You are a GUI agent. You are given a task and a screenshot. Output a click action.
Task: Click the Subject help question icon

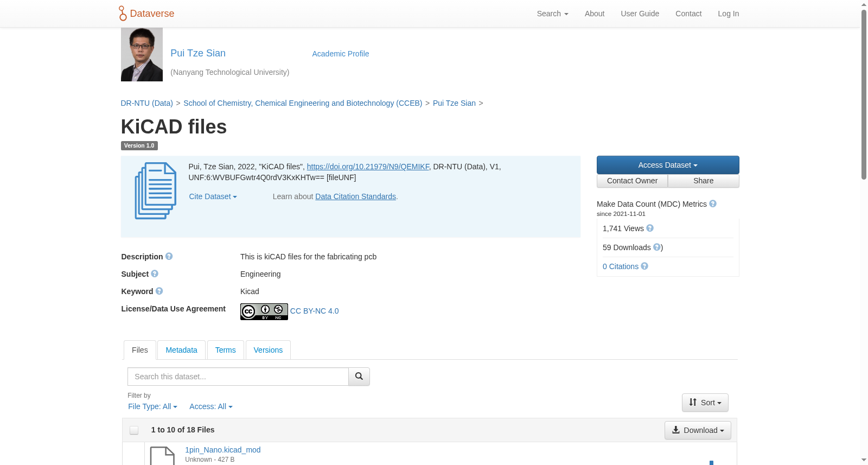click(x=155, y=273)
